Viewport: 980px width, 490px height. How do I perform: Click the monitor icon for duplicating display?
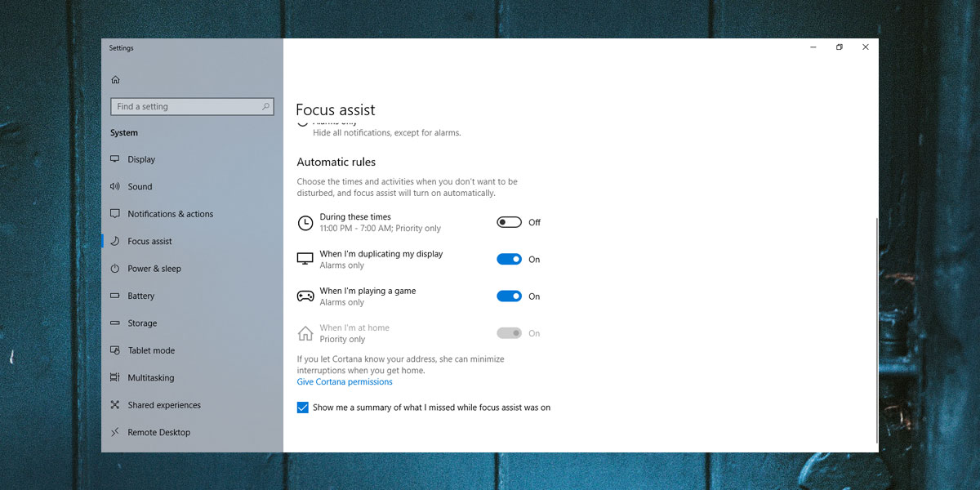pyautogui.click(x=305, y=259)
